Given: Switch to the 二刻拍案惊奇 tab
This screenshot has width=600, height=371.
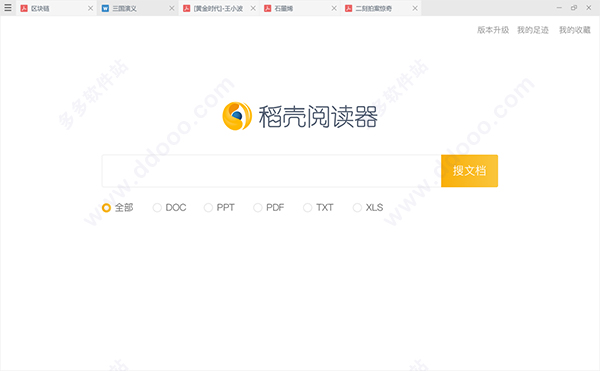Looking at the screenshot, I should tap(381, 8).
